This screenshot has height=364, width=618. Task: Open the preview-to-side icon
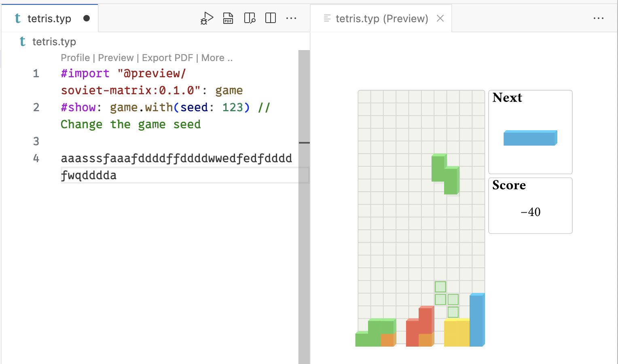click(250, 18)
